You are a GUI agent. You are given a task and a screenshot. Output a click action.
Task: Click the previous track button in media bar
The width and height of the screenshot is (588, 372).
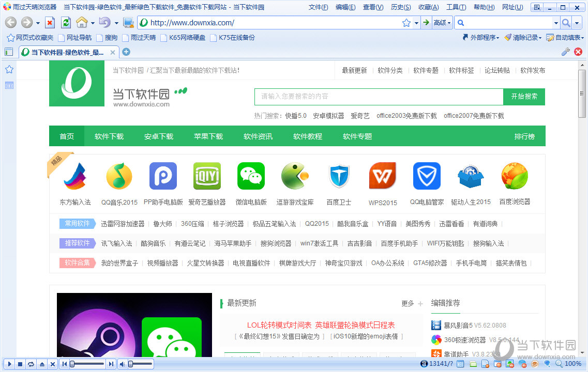pyautogui.click(x=65, y=364)
